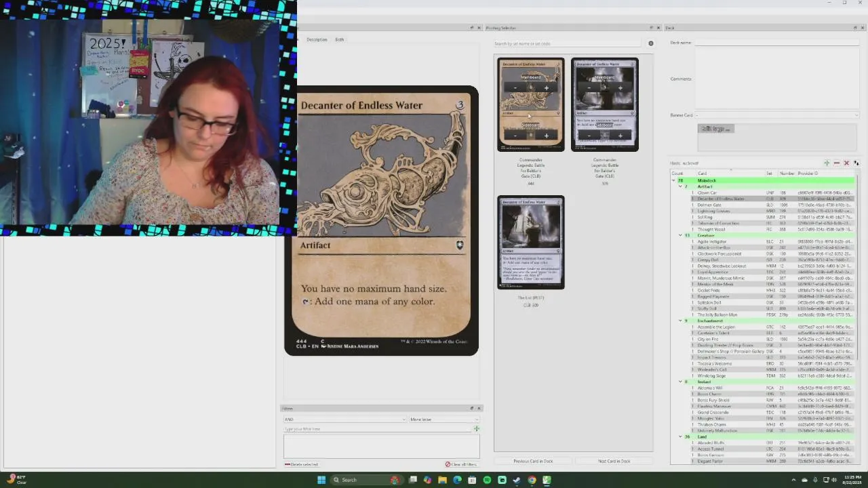This screenshot has width=868, height=488.
Task: Remove a tag with the red minus icon
Action: [x=836, y=163]
